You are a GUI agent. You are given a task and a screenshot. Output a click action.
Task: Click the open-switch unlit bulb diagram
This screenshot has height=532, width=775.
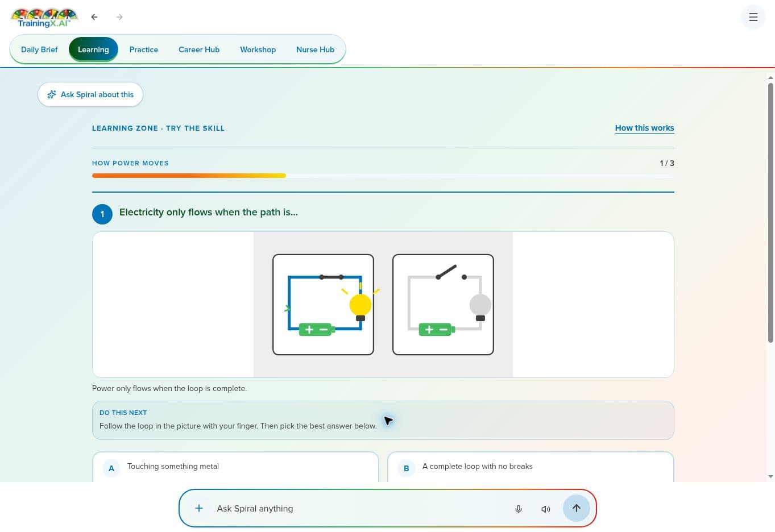[x=443, y=305]
